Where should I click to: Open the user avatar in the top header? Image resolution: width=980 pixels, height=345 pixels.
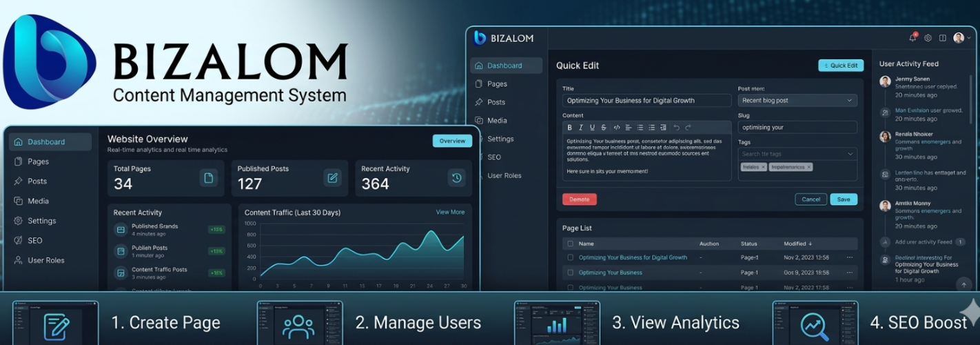pos(959,38)
